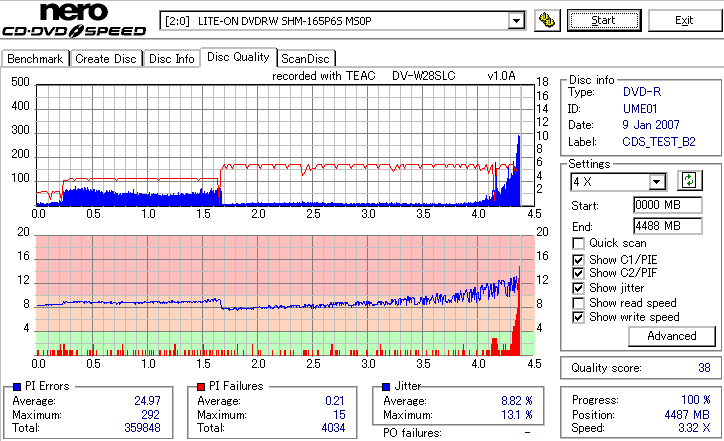Image resolution: width=724 pixels, height=441 pixels.
Task: Go to the Disc Info tab
Action: pos(171,59)
